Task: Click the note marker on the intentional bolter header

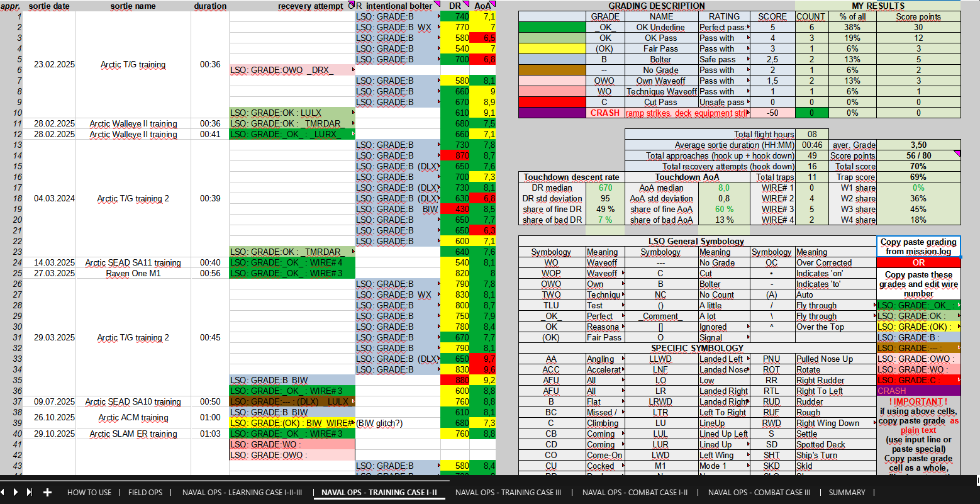Action: pyautogui.click(x=438, y=4)
